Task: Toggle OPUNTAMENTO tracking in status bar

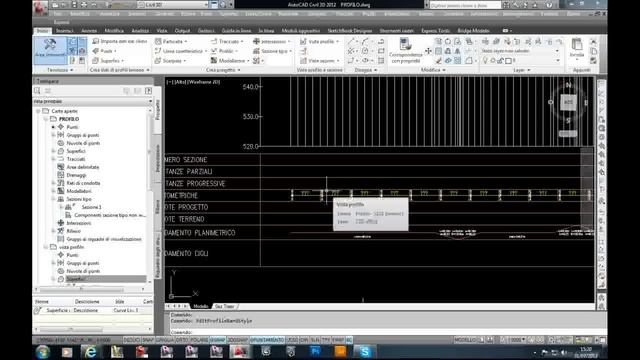Action: pyautogui.click(x=267, y=340)
